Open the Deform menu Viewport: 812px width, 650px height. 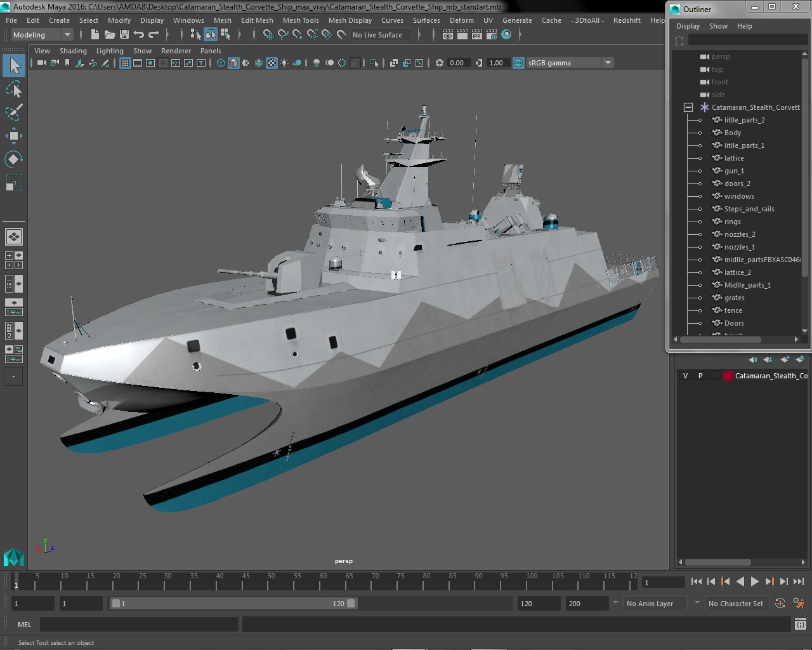coord(462,20)
